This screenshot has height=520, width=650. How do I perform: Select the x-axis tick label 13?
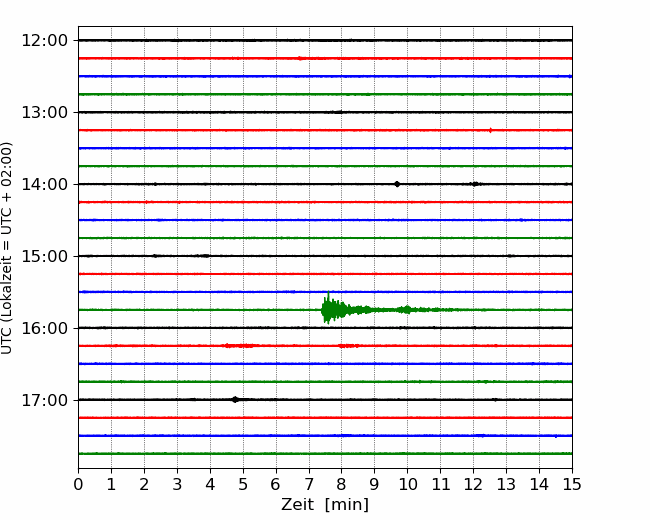tap(506, 484)
